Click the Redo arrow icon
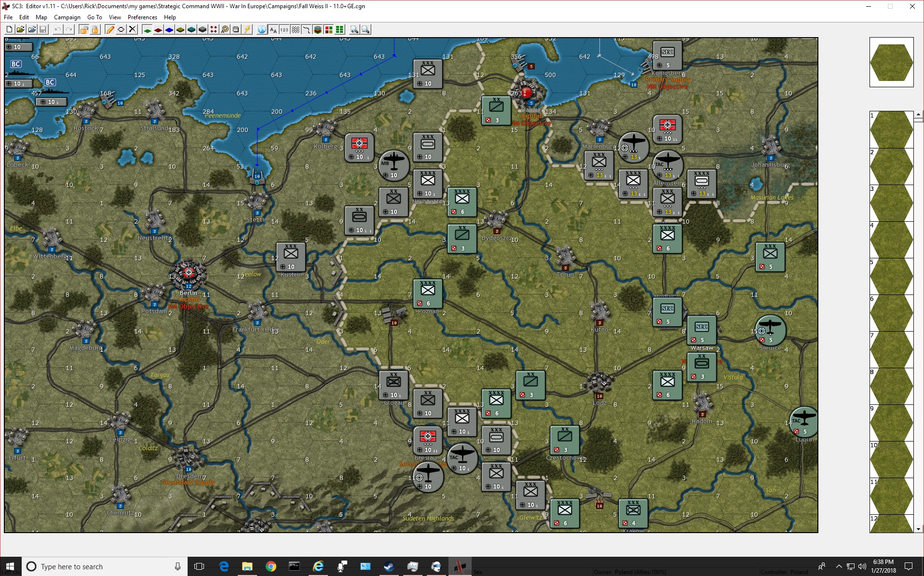 [x=69, y=29]
